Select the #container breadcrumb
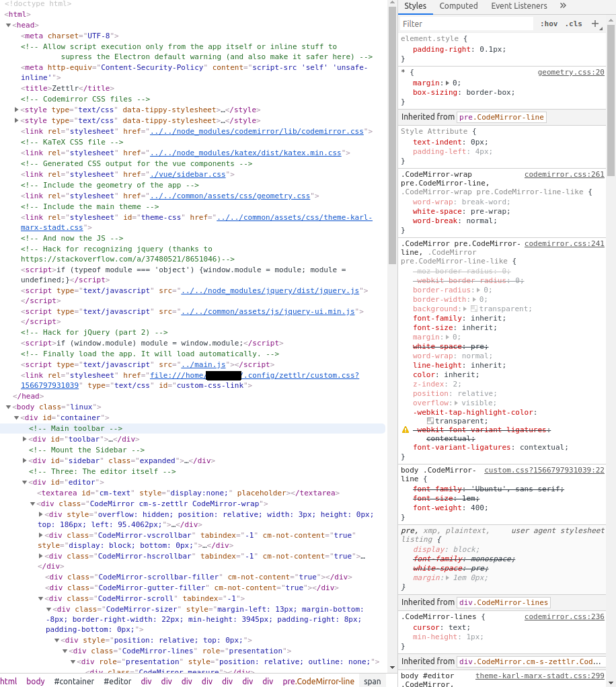Screen dimensions: 616x687 pos(74,682)
